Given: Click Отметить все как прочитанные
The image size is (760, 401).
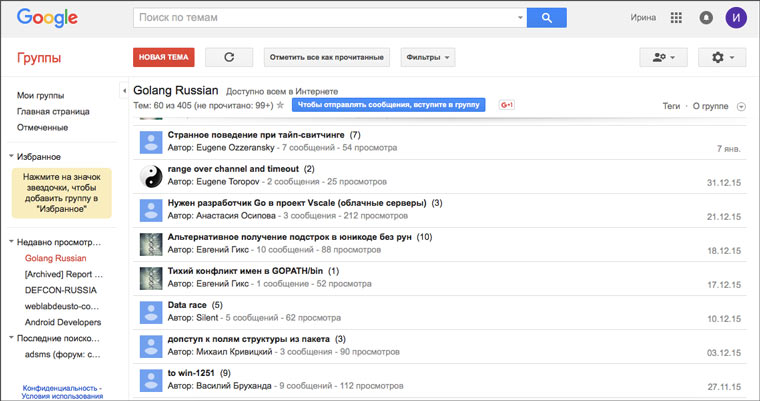Looking at the screenshot, I should click(326, 57).
